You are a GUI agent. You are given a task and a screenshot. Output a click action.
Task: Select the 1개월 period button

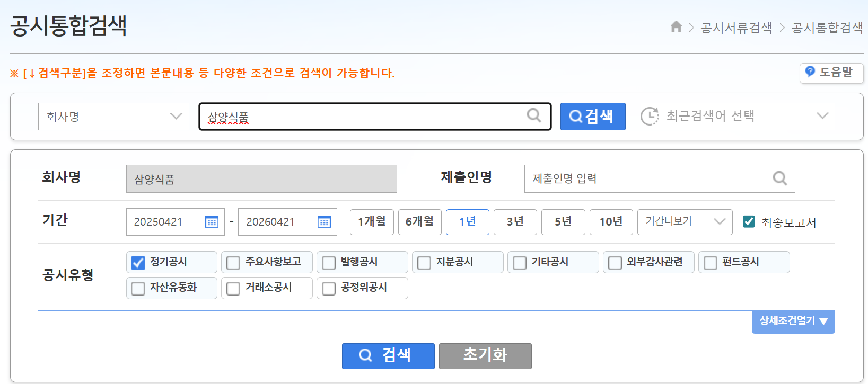372,222
